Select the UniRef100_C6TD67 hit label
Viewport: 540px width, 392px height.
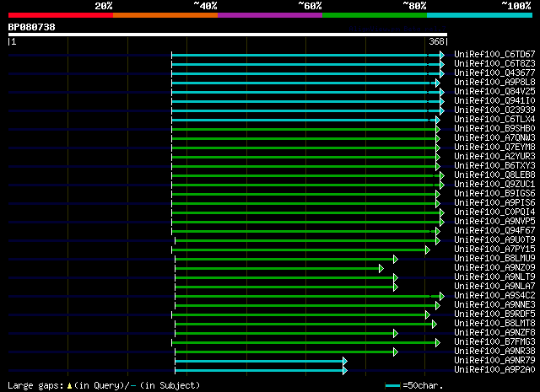(x=494, y=55)
